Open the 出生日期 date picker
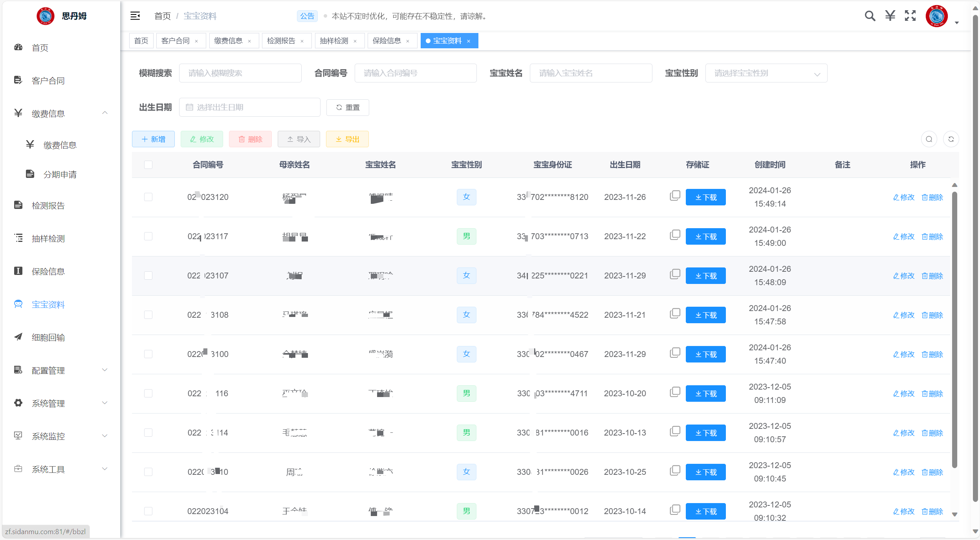This screenshot has width=980, height=540. tap(250, 107)
